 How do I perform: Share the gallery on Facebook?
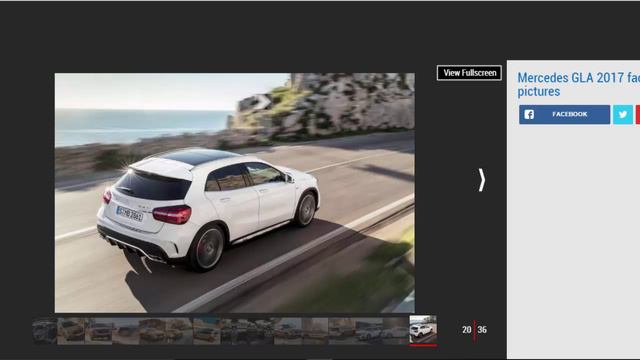click(x=564, y=114)
